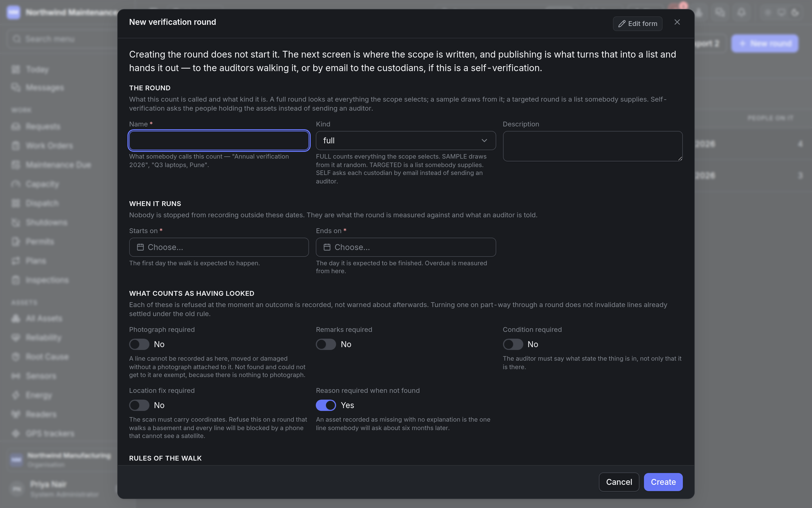Enable Condition required switch
Screen dimensions: 812x508
513,344
